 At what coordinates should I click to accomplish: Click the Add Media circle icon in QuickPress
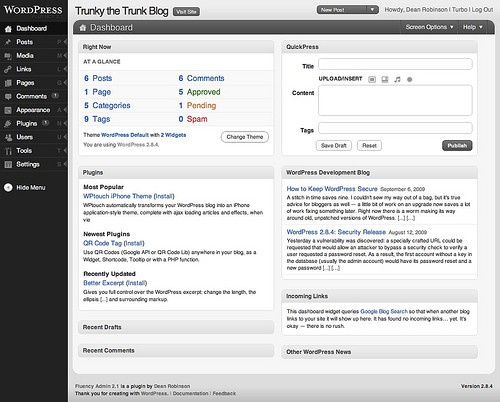pyautogui.click(x=410, y=79)
